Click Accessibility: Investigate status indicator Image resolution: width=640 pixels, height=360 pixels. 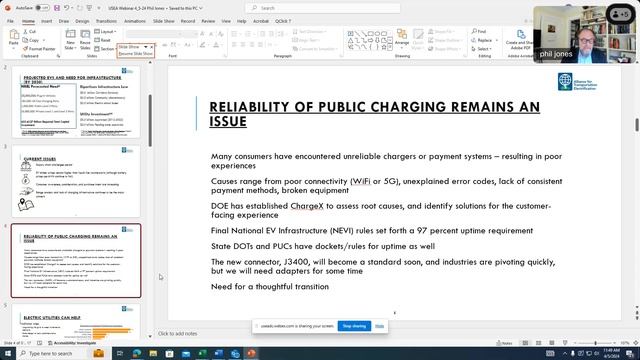(x=72, y=343)
